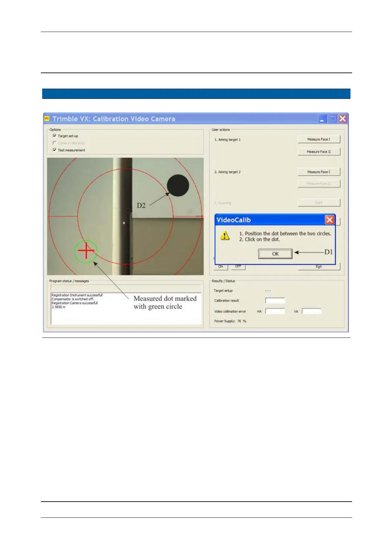Screen dimensions: 392x555
Task: Click the yellow warning icon in VideoCalib dialog
Action: pyautogui.click(x=225, y=235)
